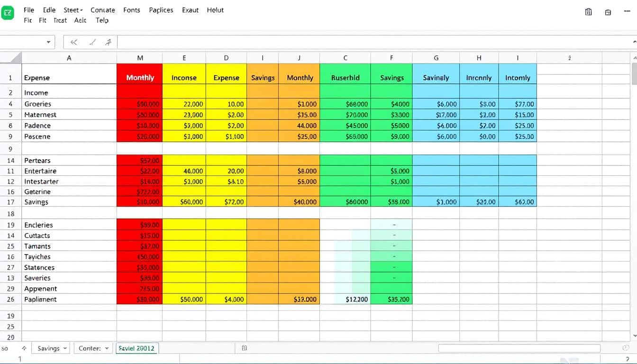
Task: Click the Encleries cell
Action: [69, 225]
